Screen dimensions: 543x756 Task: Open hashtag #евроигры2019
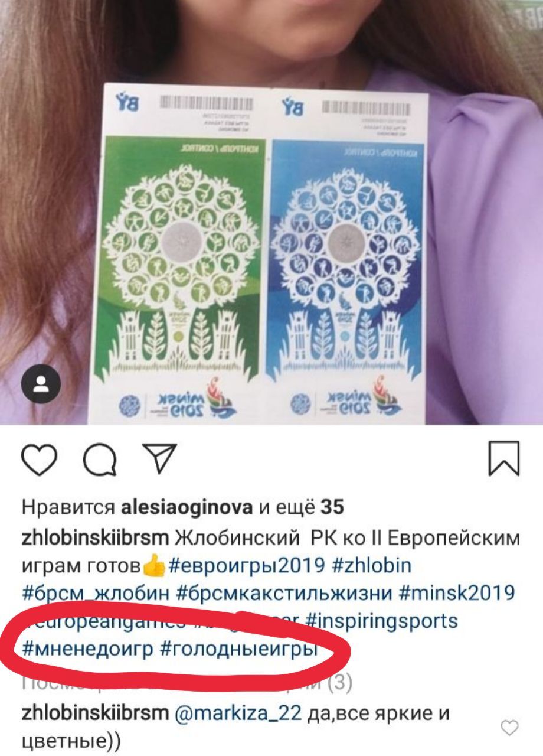[246, 566]
